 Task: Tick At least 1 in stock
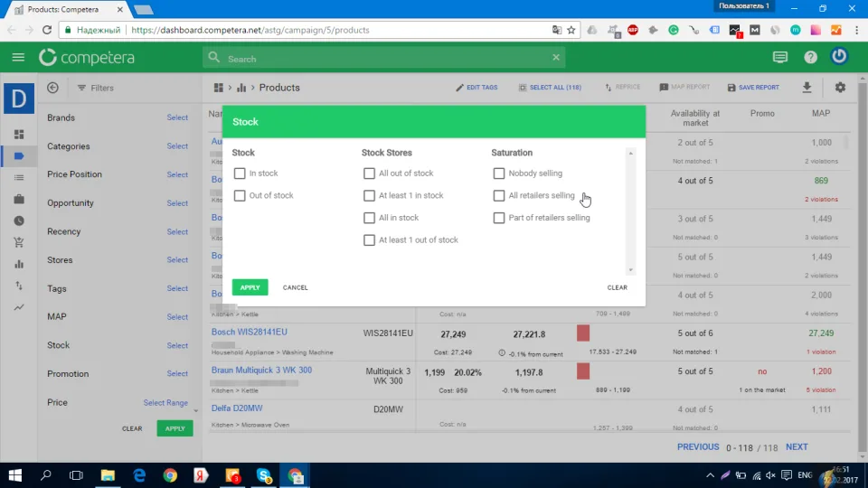(369, 195)
